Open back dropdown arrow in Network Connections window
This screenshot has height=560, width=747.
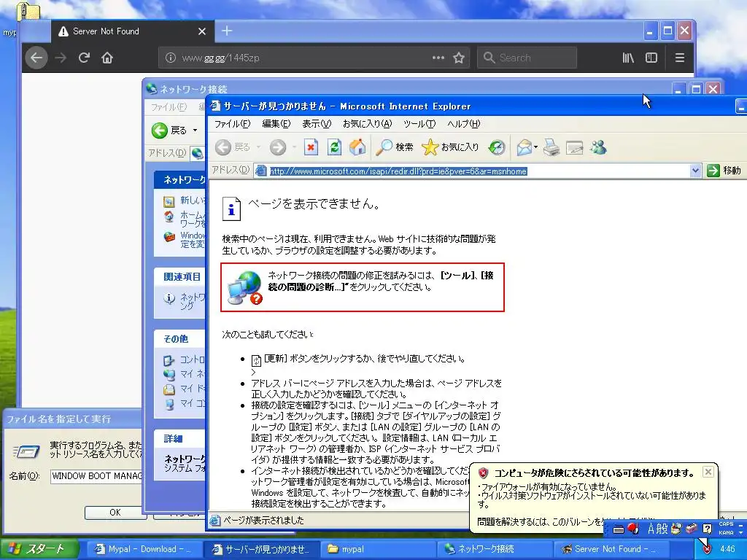195,130
